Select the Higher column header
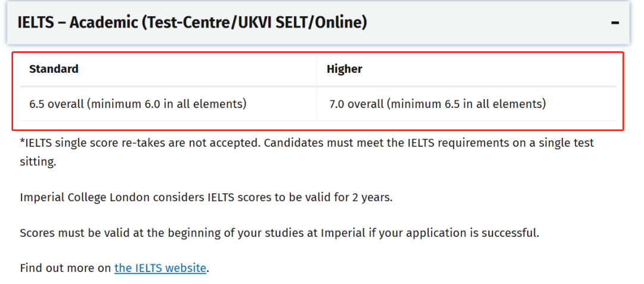 (344, 69)
